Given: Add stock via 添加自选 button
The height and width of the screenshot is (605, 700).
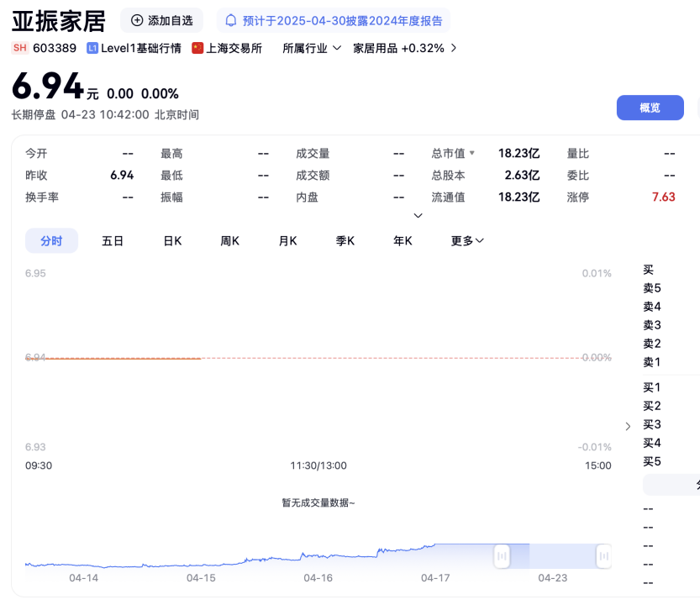Looking at the screenshot, I should pos(161,20).
